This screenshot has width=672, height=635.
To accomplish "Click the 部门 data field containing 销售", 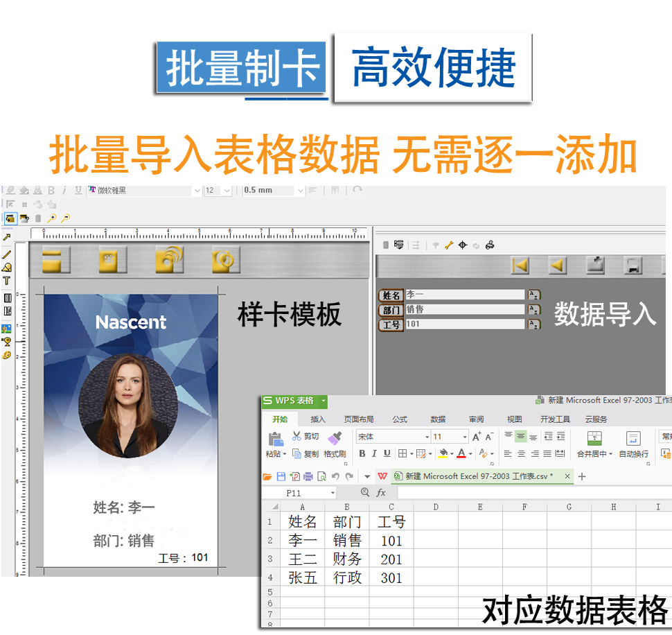I will 464,310.
